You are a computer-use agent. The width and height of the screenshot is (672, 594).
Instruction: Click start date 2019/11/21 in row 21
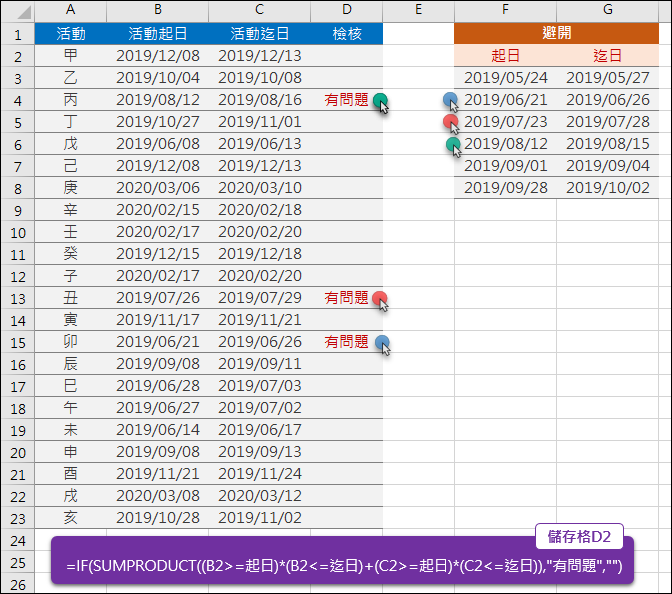pyautogui.click(x=157, y=474)
